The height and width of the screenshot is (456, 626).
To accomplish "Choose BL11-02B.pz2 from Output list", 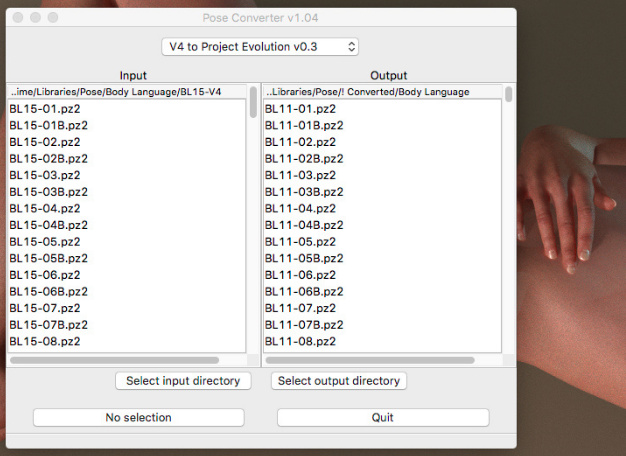I will coord(304,158).
